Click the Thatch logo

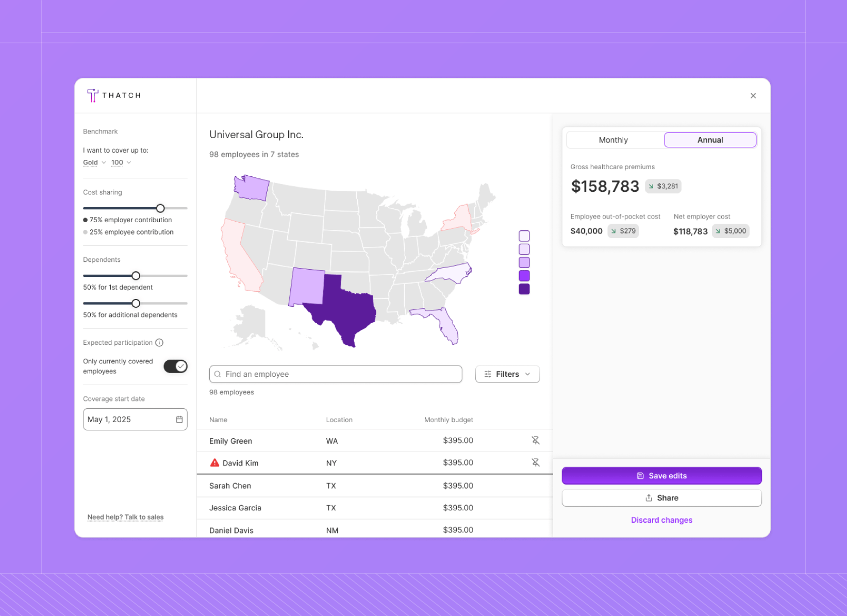point(114,95)
